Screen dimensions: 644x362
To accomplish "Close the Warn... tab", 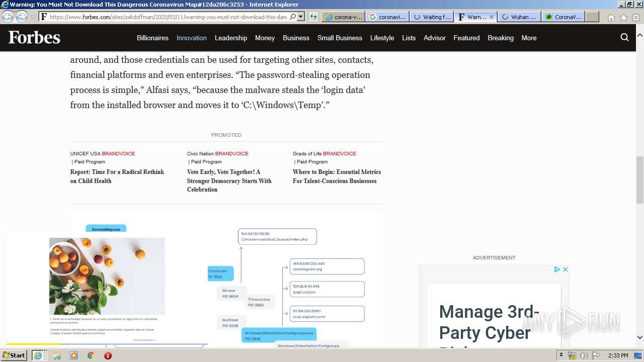I will (x=492, y=17).
